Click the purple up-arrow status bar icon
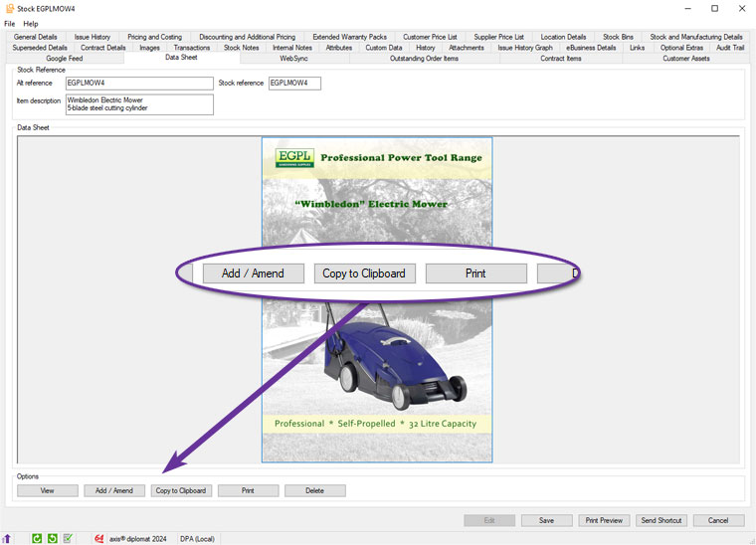The image size is (756, 545). pos(7,539)
